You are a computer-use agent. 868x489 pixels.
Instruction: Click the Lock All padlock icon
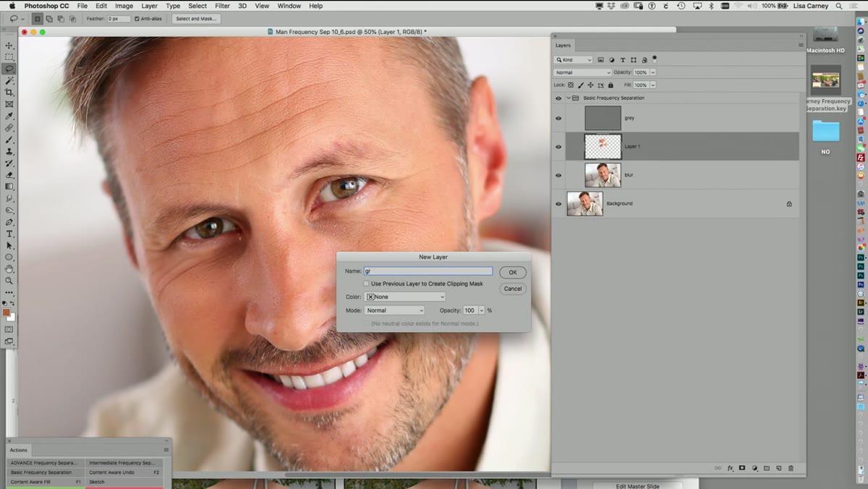[610, 85]
